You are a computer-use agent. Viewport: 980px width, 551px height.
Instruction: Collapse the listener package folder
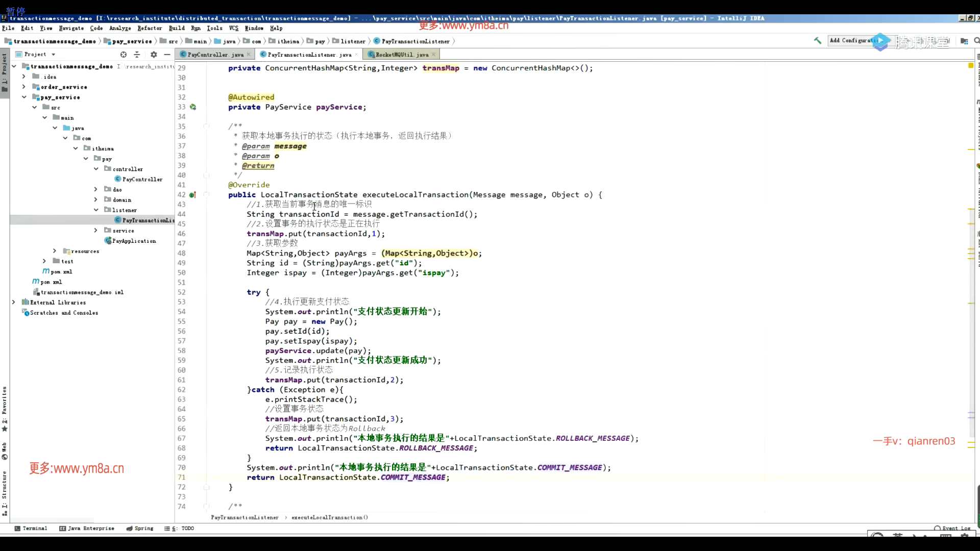(96, 210)
